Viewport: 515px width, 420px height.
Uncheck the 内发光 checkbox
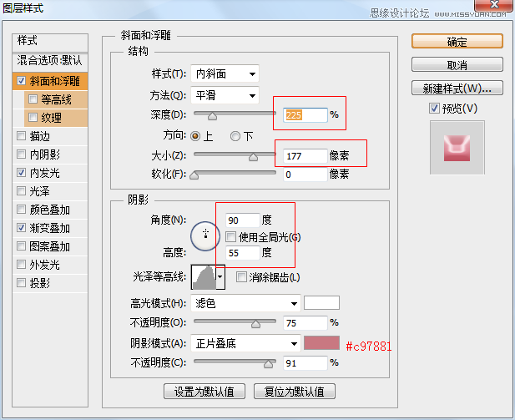coord(21,173)
